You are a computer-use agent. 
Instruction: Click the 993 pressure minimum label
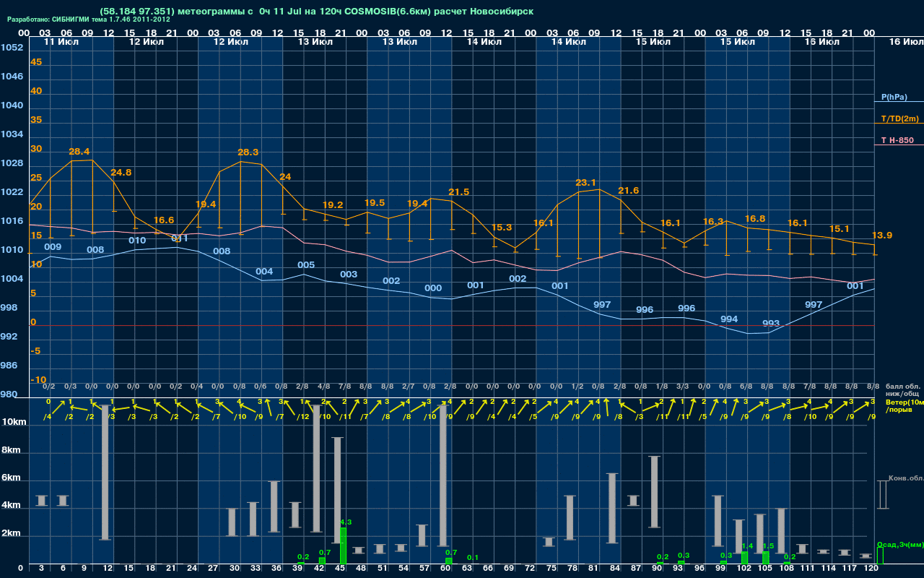(x=771, y=324)
